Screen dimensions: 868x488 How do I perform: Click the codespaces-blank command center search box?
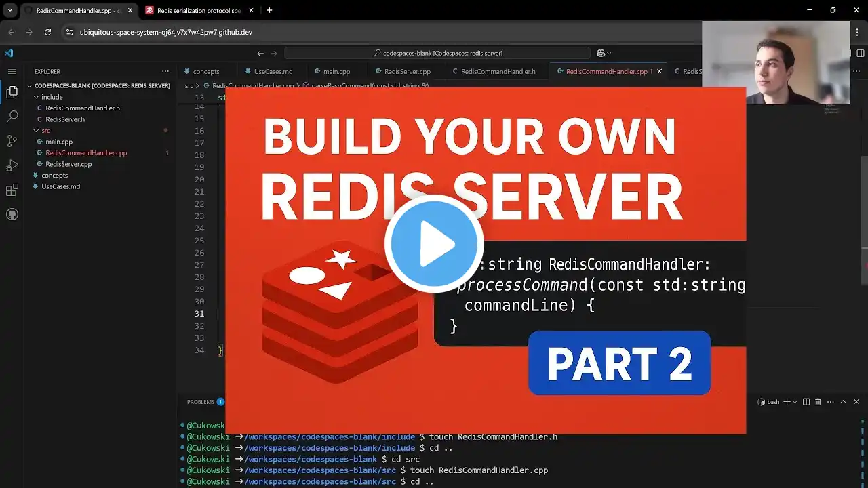pos(437,53)
